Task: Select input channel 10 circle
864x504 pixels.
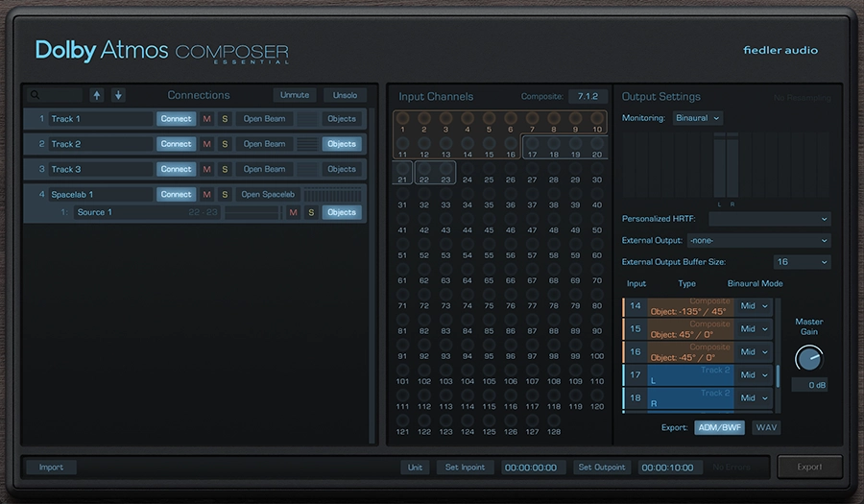Action: (597, 118)
